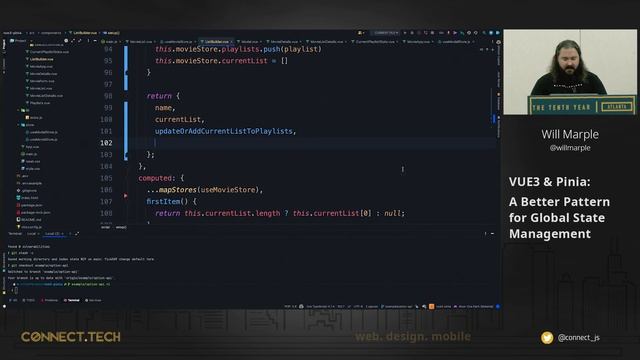Image resolution: width=640 pixels, height=360 pixels.
Task: Click ListBuilder.vue in the top navigation breadcrumb
Action: [84, 33]
